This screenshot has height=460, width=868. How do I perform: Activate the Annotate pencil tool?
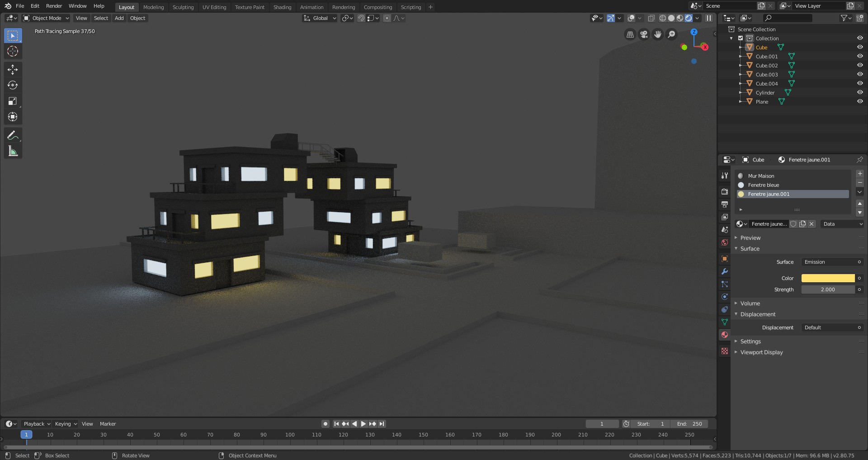pyautogui.click(x=13, y=135)
